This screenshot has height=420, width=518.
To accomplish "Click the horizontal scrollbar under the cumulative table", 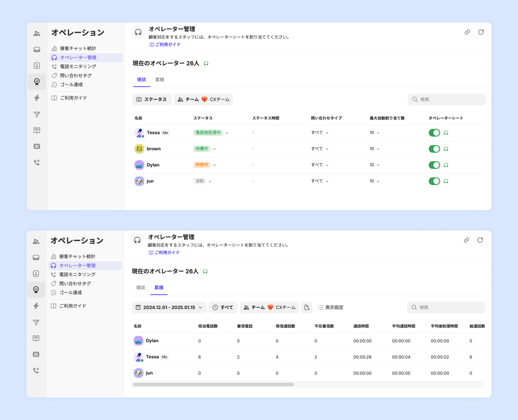I will click(213, 384).
